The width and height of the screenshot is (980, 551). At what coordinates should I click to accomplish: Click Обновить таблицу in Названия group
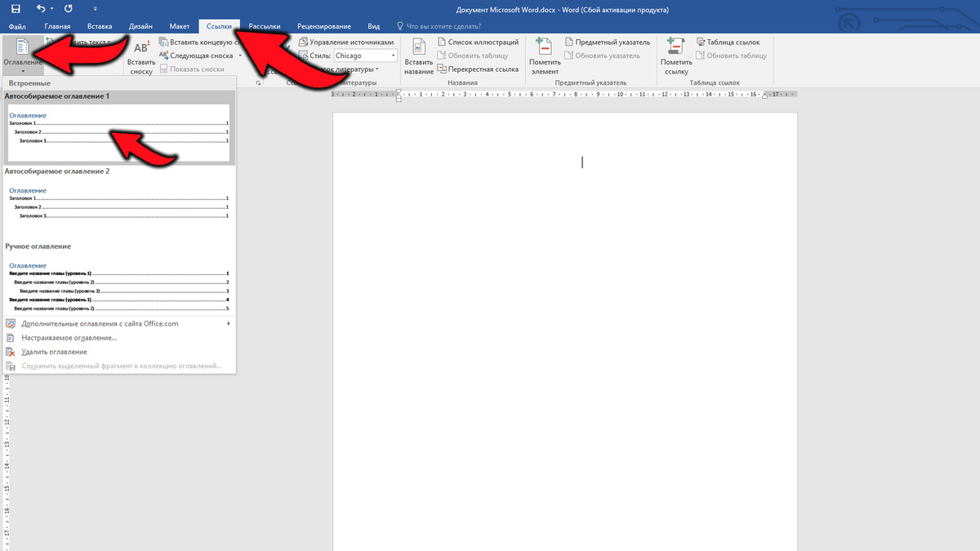point(472,56)
